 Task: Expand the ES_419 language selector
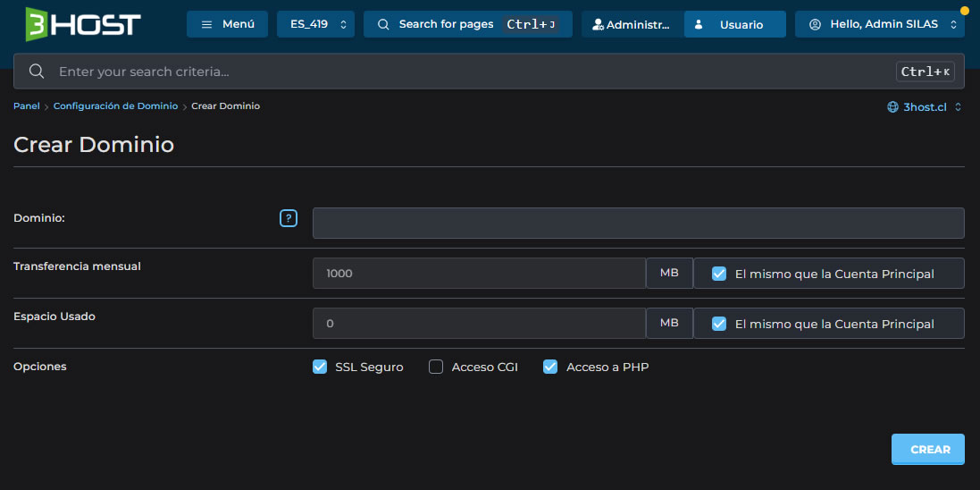pos(315,24)
